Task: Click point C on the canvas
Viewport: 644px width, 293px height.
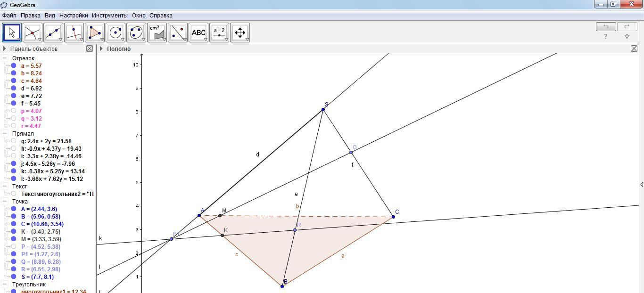Action: (x=393, y=217)
